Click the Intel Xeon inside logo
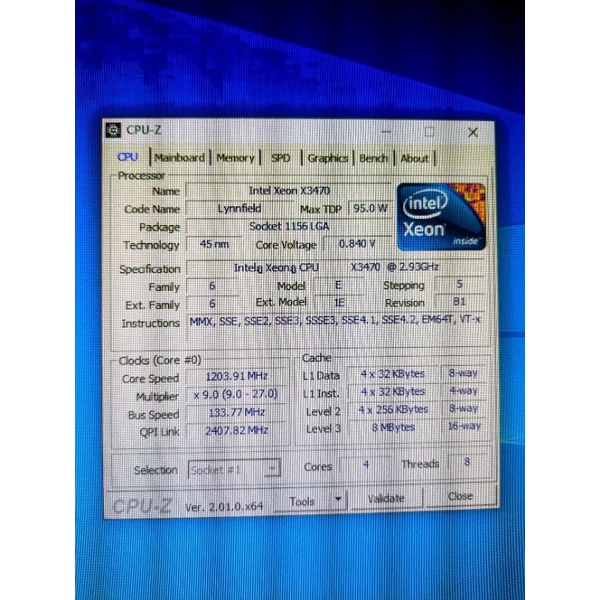 (439, 216)
